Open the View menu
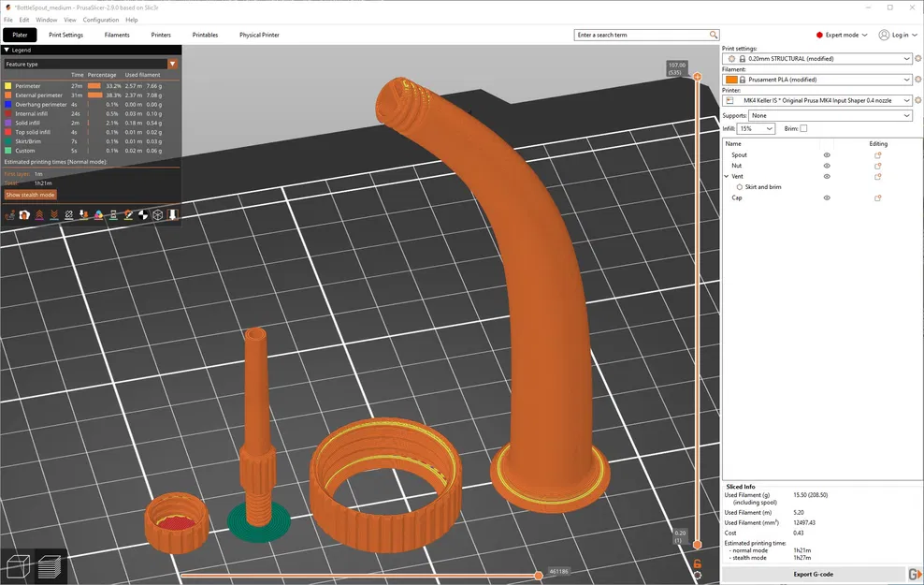This screenshot has height=585, width=924. point(70,20)
